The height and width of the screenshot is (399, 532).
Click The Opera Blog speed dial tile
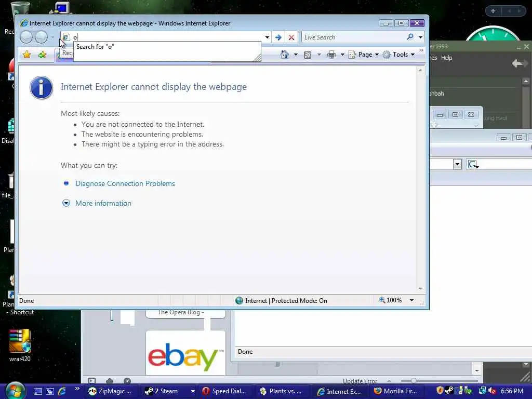coord(185,313)
